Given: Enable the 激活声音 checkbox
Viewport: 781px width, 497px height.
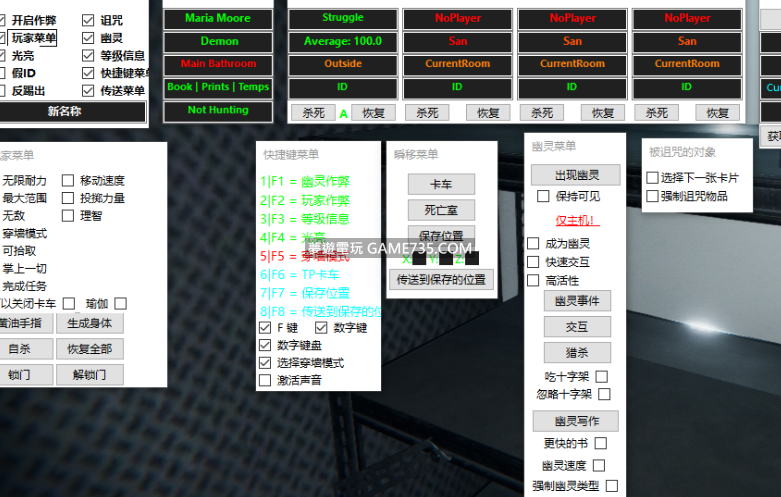Looking at the screenshot, I should [x=265, y=380].
